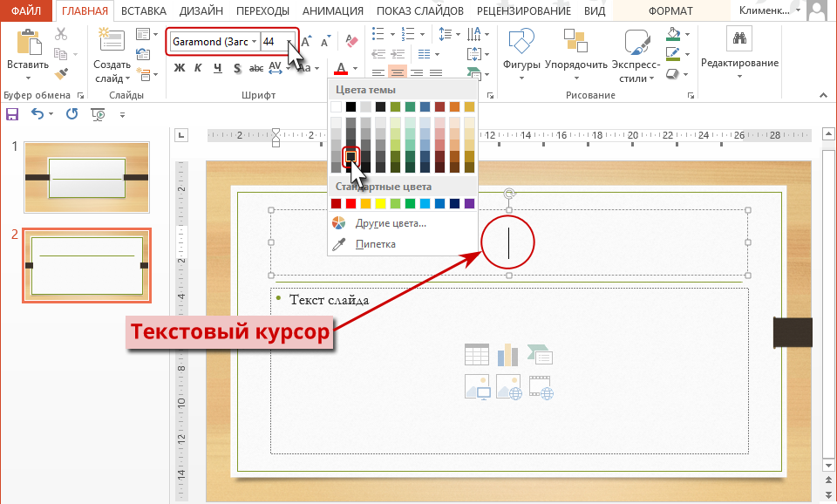Switch to the АНИМАЦИЯ tab
837x504 pixels.
332,10
